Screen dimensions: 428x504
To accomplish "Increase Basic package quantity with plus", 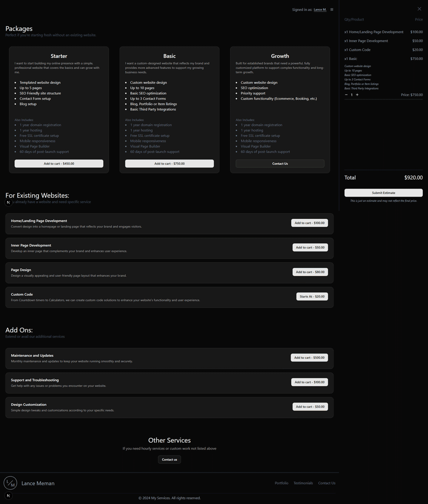I will tap(357, 95).
